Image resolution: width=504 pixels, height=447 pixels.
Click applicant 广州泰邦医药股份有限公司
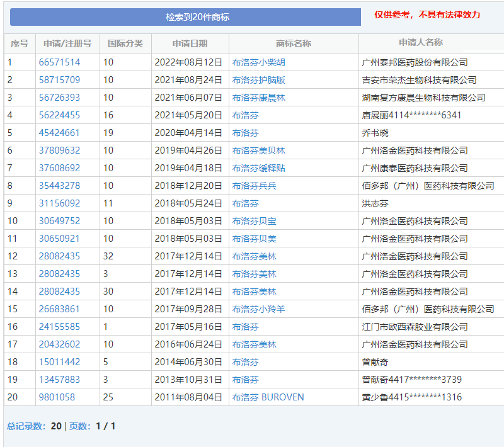[415, 62]
